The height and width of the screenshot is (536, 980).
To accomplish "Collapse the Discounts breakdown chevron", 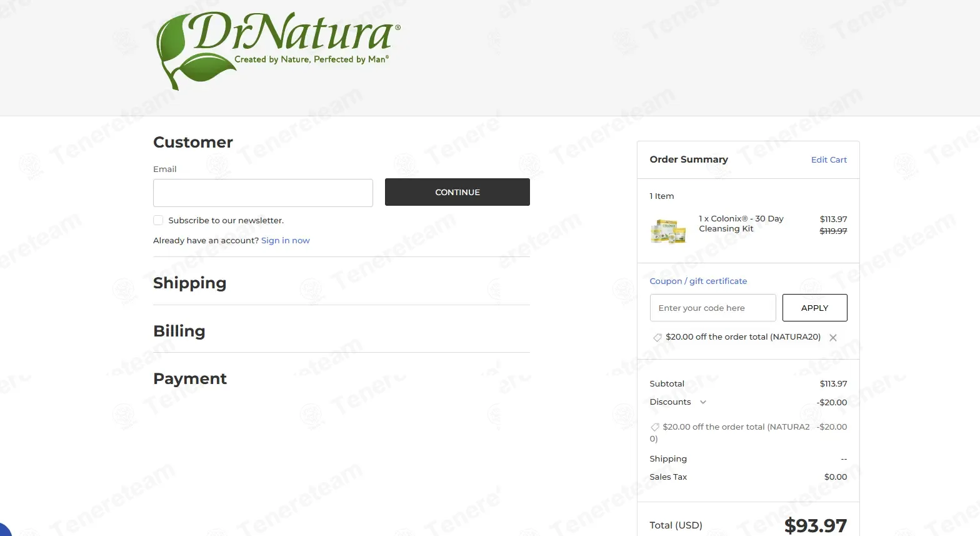I will (x=703, y=402).
